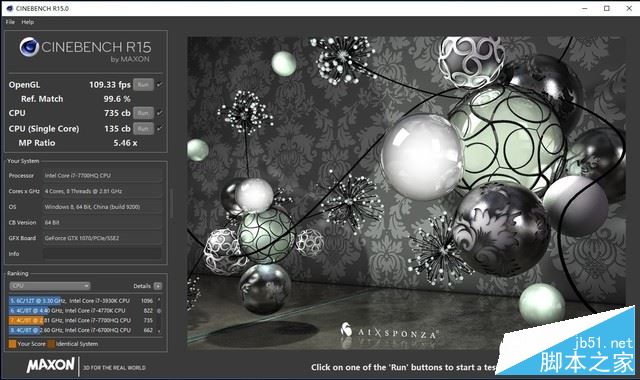Select ranking row Intel Core i7-7700HQ CPU
This screenshot has height=380, width=640.
[81, 320]
